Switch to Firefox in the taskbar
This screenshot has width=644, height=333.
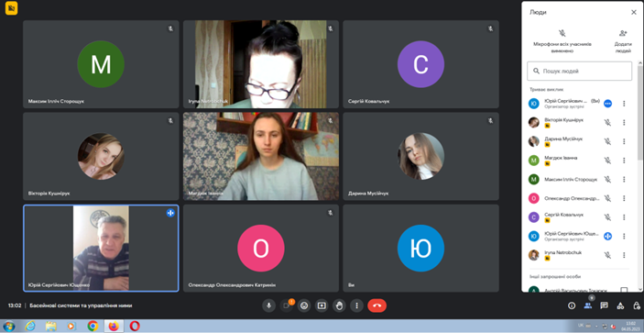point(114,327)
